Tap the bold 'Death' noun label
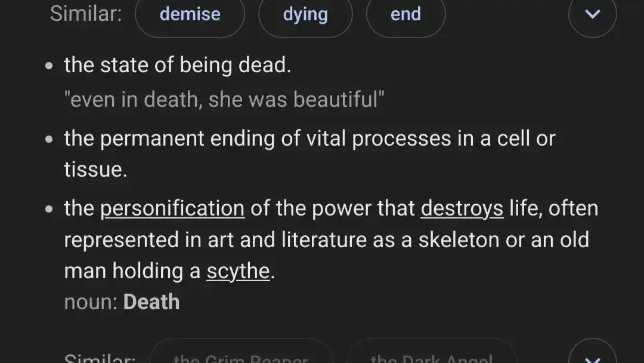Screen dimensions: 644x363 pos(151,302)
